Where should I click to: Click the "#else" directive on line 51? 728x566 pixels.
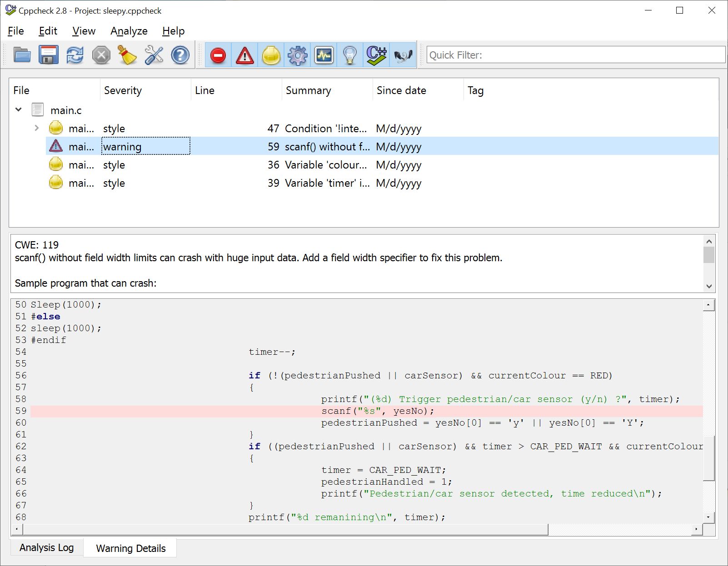pyautogui.click(x=45, y=317)
